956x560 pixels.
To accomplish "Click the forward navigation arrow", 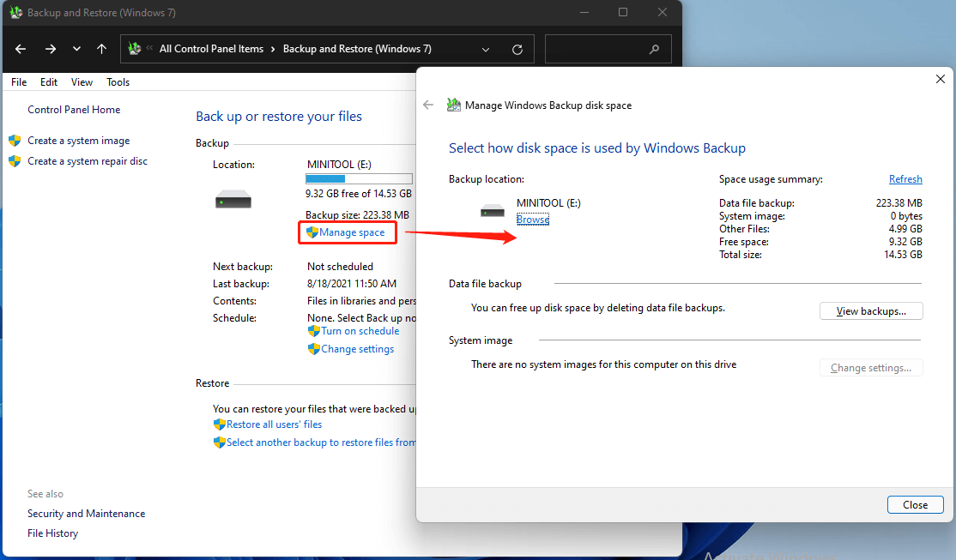I will 51,49.
